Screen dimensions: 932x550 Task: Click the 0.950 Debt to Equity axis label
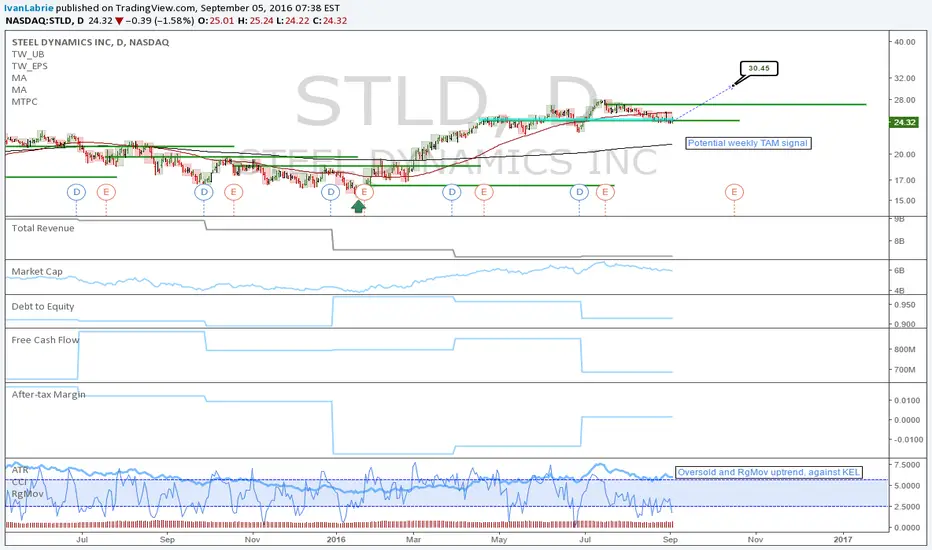pos(905,305)
